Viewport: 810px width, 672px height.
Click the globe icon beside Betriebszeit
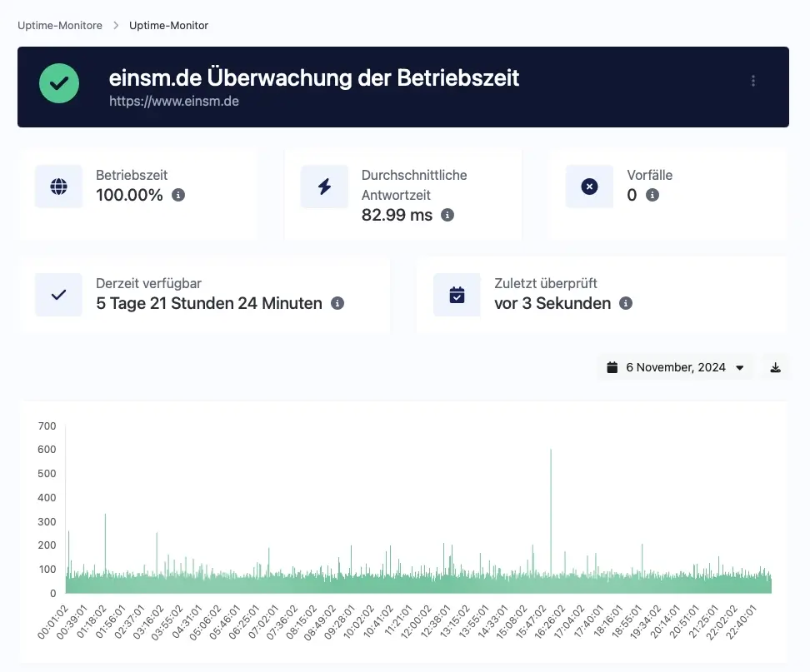58,187
